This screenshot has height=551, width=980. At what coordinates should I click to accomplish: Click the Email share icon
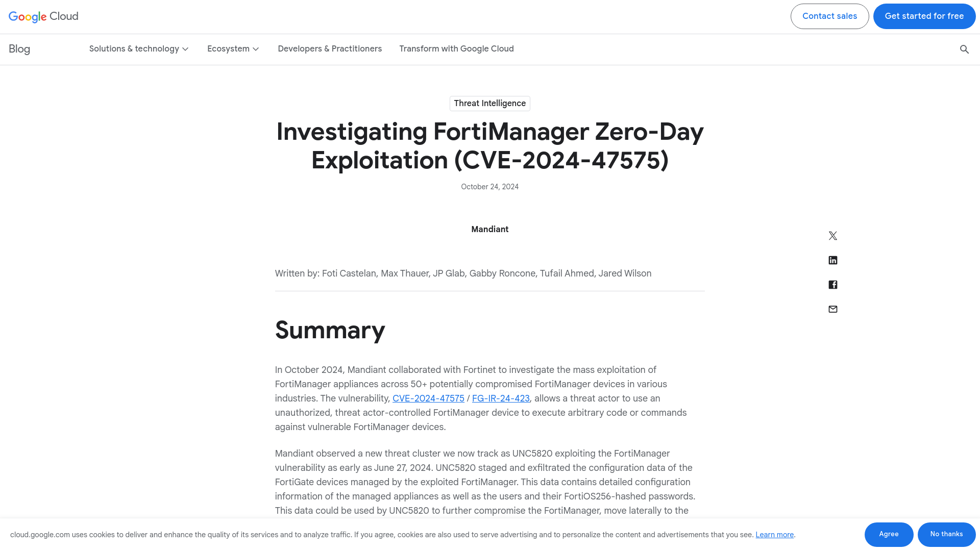[832, 309]
